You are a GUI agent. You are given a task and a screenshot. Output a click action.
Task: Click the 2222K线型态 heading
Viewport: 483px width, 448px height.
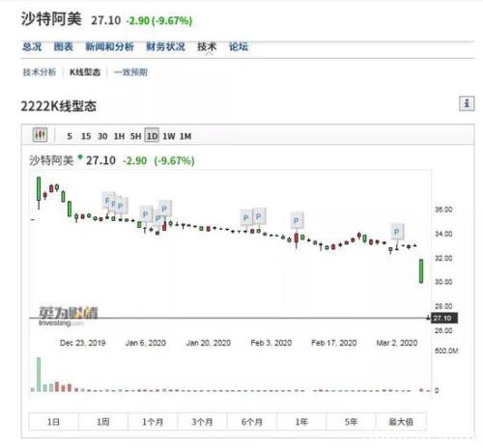(59, 106)
